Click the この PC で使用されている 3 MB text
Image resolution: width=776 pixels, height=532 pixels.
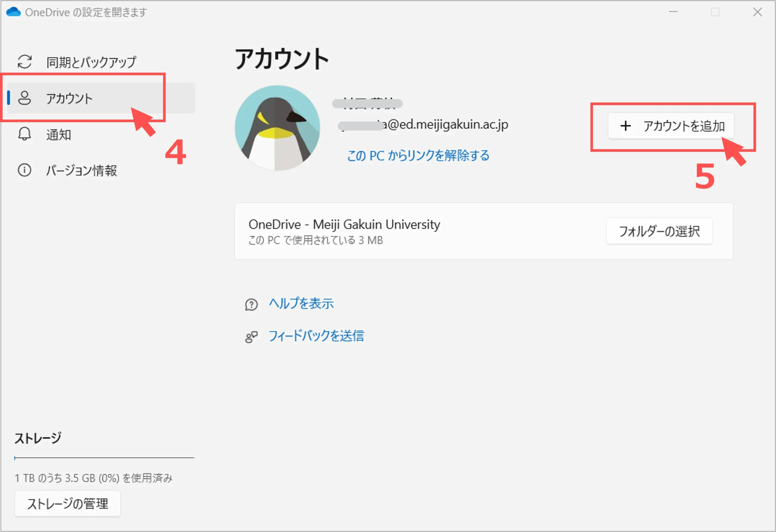316,240
